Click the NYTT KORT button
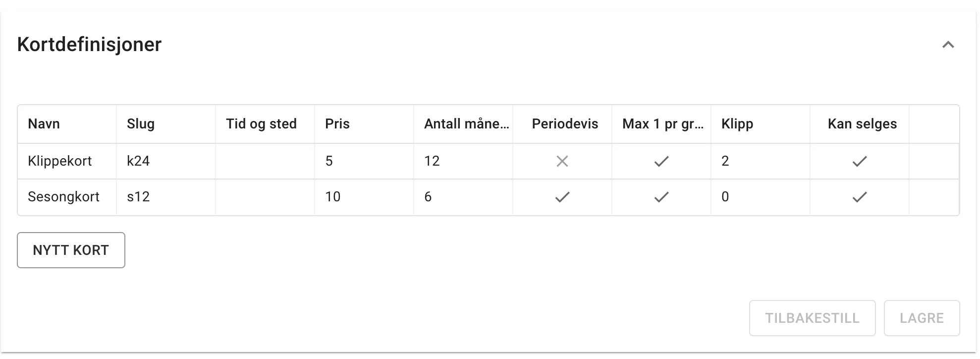980x359 pixels. pos(70,250)
